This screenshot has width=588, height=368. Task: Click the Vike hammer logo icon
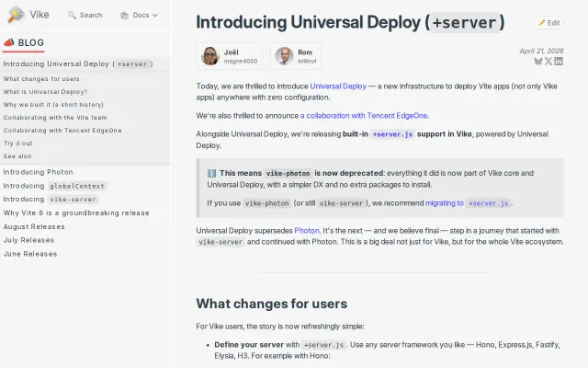tap(17, 15)
